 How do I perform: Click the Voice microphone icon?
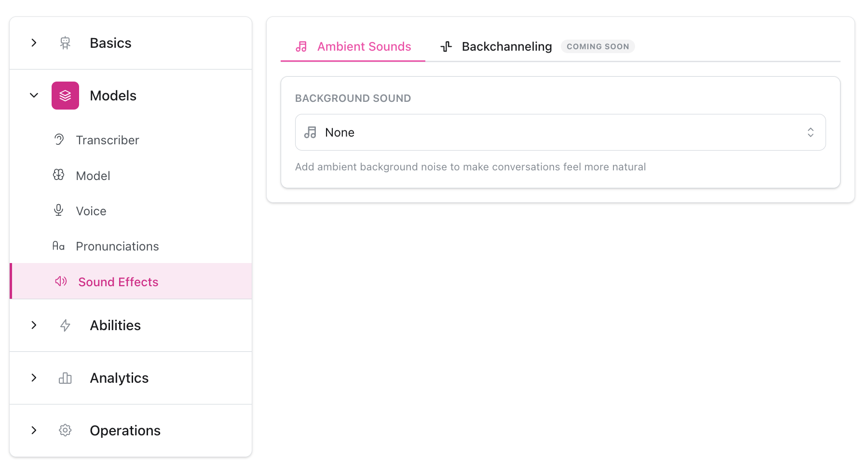(59, 210)
